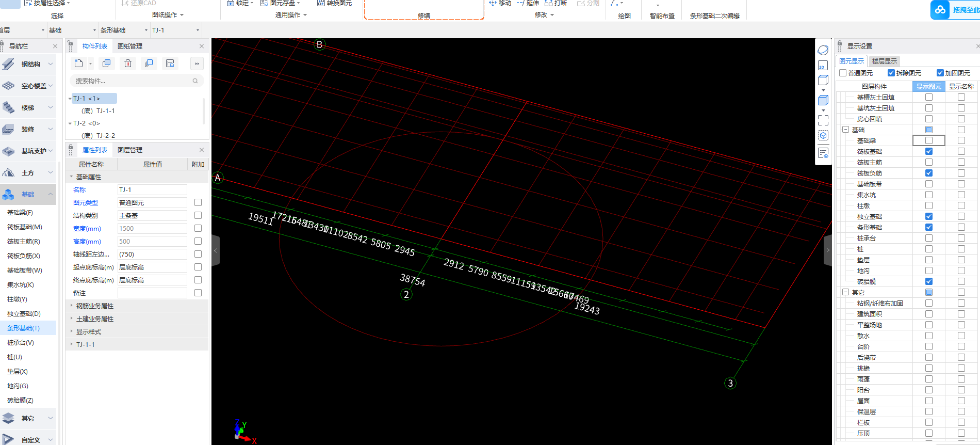Screen dimensions: 980x445
Task: Open the steel structure (钢结构) category
Action: [28, 65]
